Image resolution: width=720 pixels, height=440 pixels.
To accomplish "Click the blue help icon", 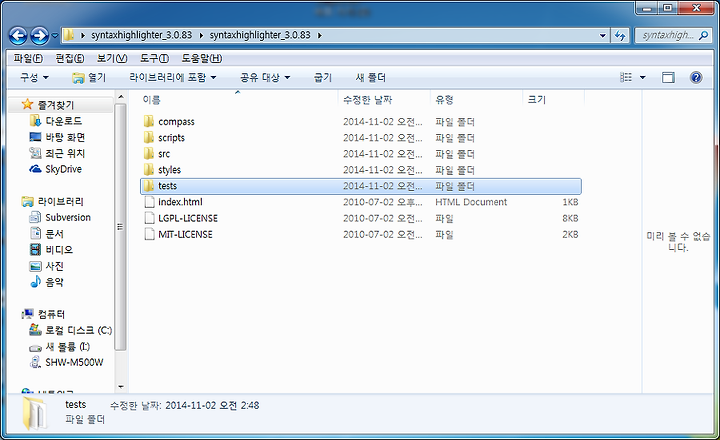I will pyautogui.click(x=696, y=77).
